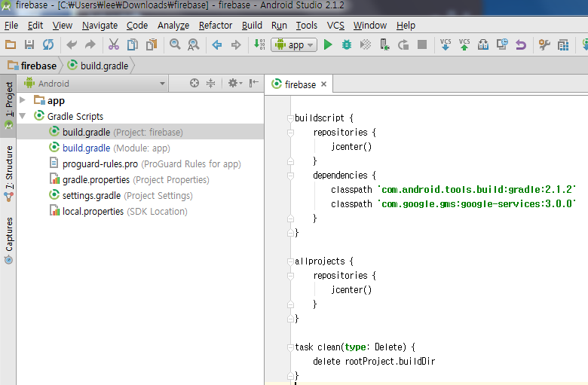Click the Run with Coverage icon
This screenshot has width=588, height=385.
366,44
